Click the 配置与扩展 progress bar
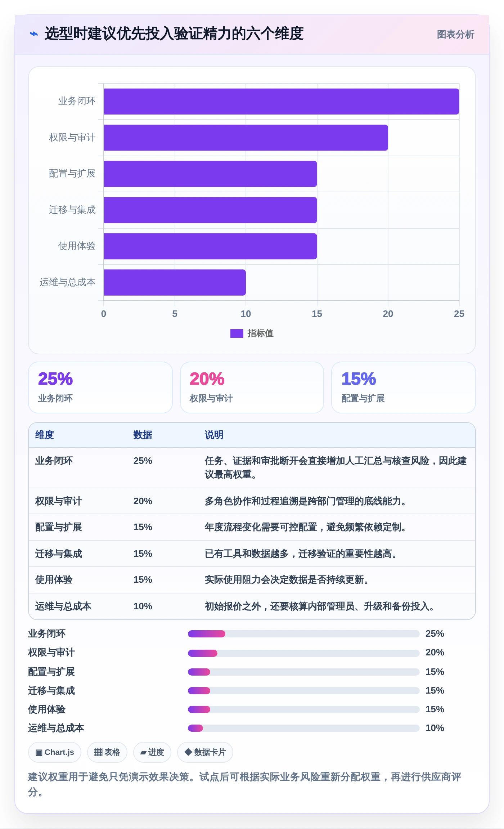This screenshot has height=829, width=504. pos(304,672)
